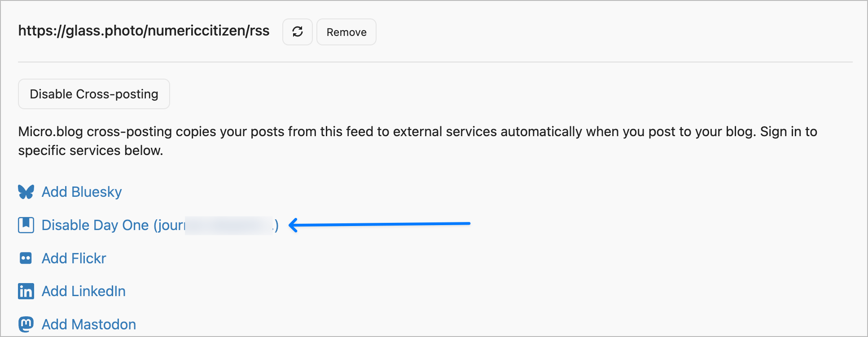Screen dimensions: 868x337
Task: Click the Mastodon logo icon
Action: pyautogui.click(x=26, y=324)
